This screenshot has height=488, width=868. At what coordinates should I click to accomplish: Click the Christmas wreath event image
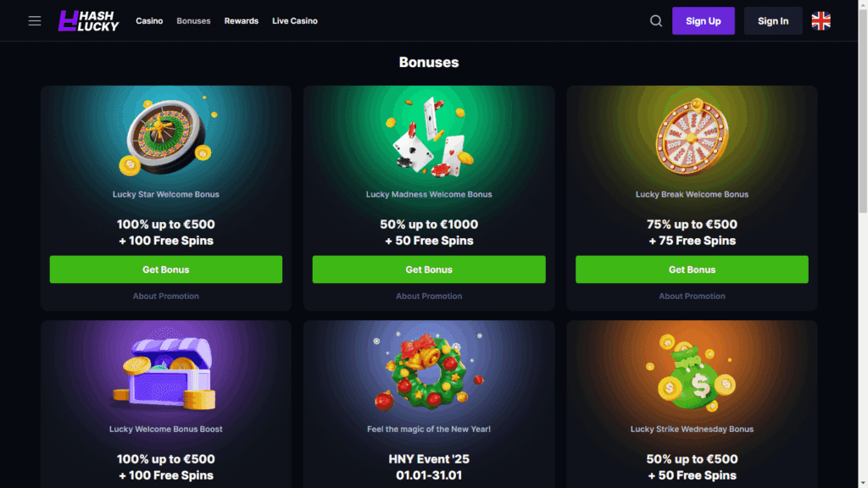pyautogui.click(x=429, y=372)
